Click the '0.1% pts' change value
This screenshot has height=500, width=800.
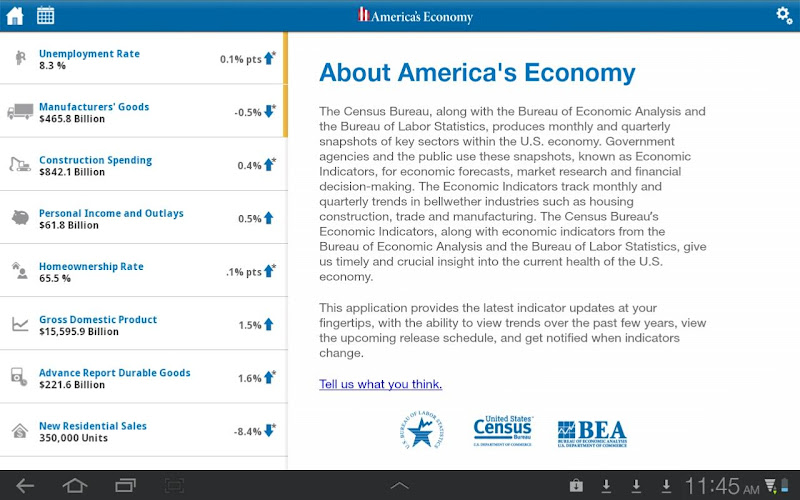(x=241, y=59)
